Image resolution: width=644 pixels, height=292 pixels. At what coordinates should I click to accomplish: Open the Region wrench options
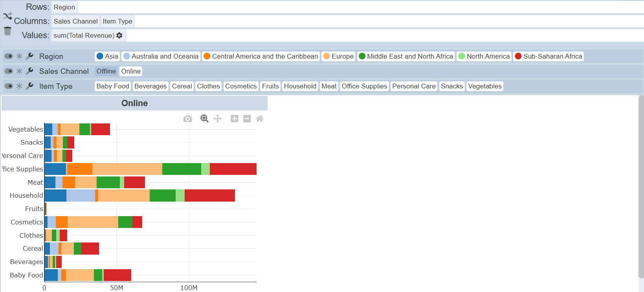pos(29,56)
